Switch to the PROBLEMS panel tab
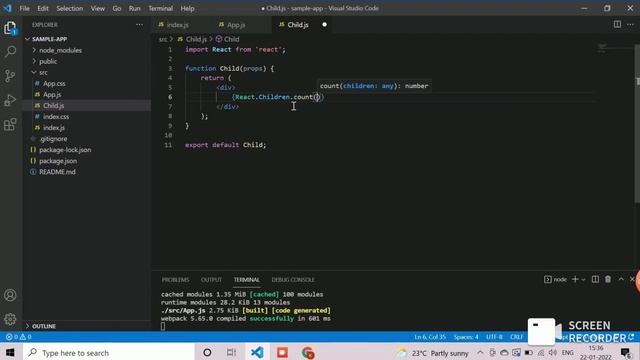 pyautogui.click(x=176, y=280)
